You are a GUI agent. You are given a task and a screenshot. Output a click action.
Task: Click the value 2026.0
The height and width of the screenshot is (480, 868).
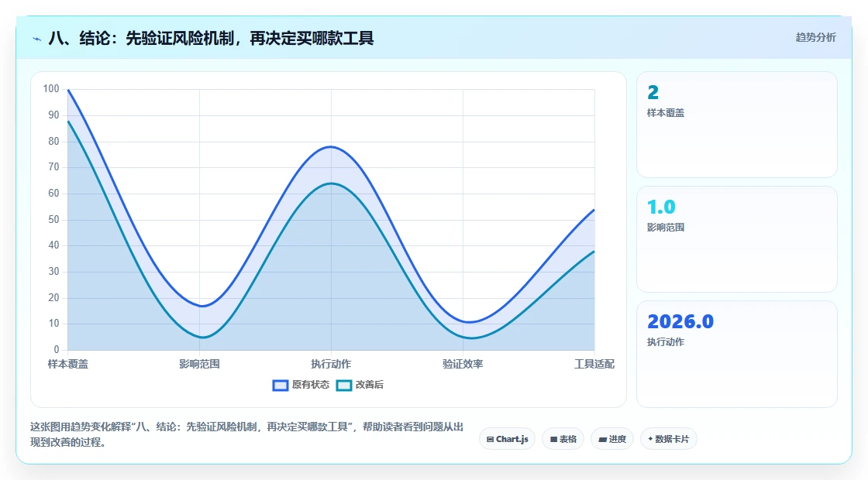tap(680, 321)
